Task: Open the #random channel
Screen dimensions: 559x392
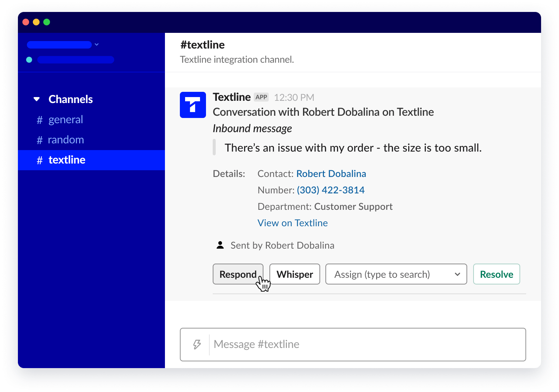Action: [x=91, y=140]
